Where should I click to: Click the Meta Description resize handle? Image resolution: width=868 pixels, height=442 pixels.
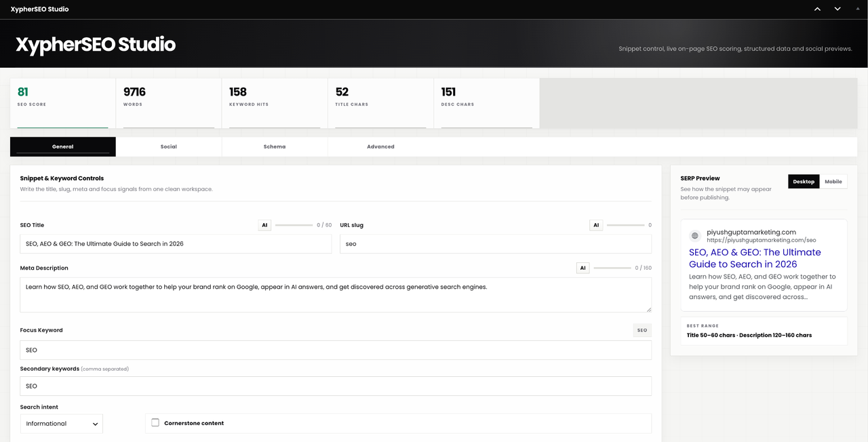pyautogui.click(x=648, y=309)
